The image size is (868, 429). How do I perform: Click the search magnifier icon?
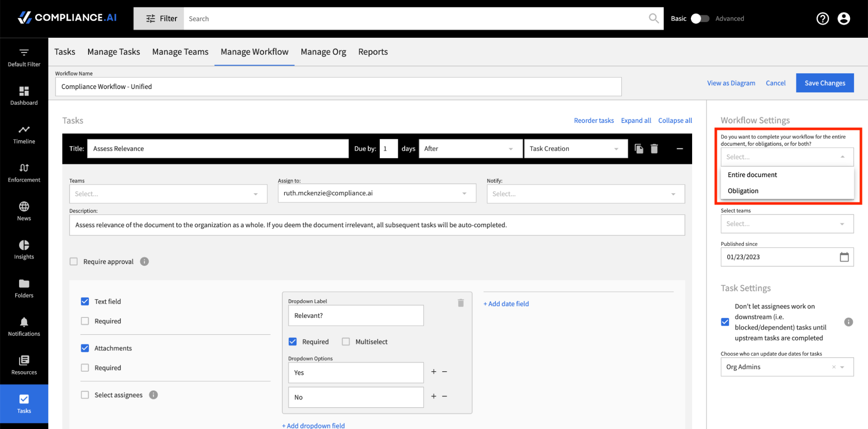(x=653, y=18)
